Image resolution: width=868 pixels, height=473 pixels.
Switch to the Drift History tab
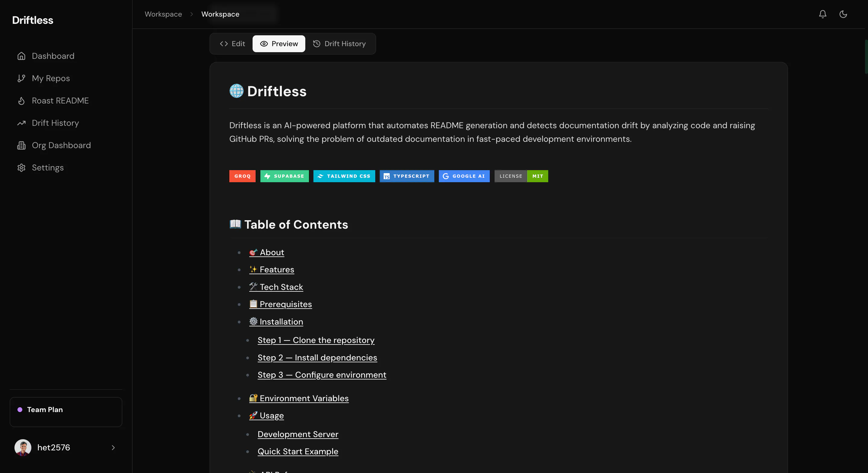339,44
